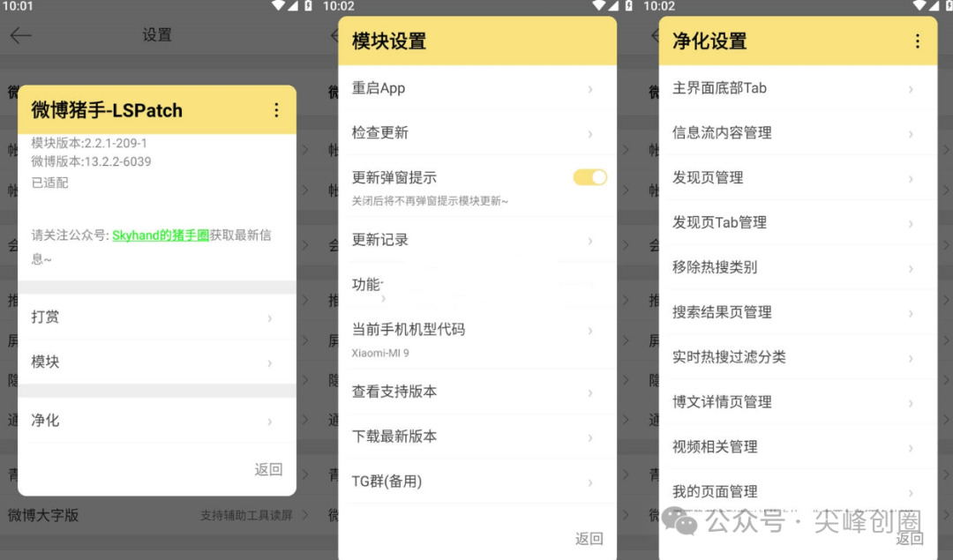The height and width of the screenshot is (560, 953).
Task: Open 当前手机机型代码 entry
Action: click(477, 339)
